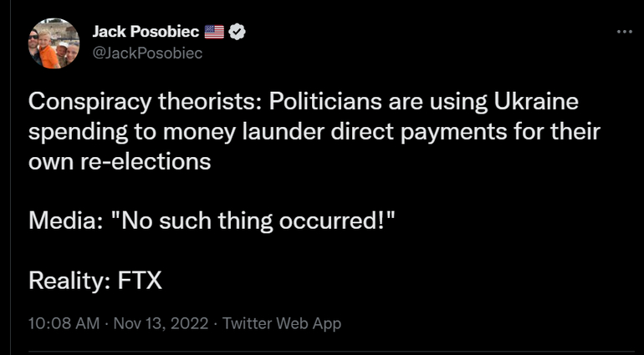Viewport: 644px width, 355px height.
Task: Open the Twitter Web App source link
Action: pos(283,323)
